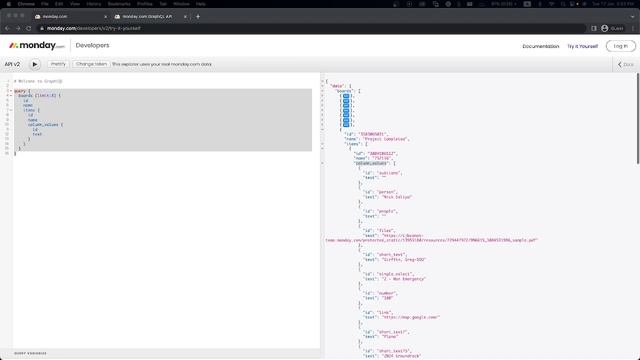Viewport: 640px width, 360px height.
Task: Open the Guest profile button
Action: click(612, 28)
